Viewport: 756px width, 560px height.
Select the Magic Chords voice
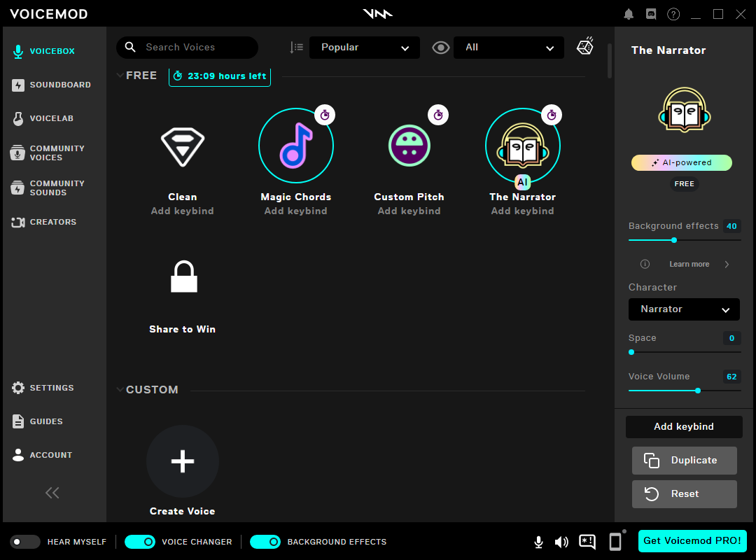click(x=295, y=146)
